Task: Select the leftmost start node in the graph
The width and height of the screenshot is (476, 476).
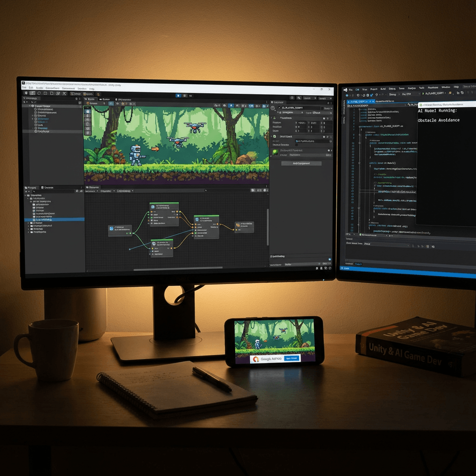Action: (x=120, y=231)
